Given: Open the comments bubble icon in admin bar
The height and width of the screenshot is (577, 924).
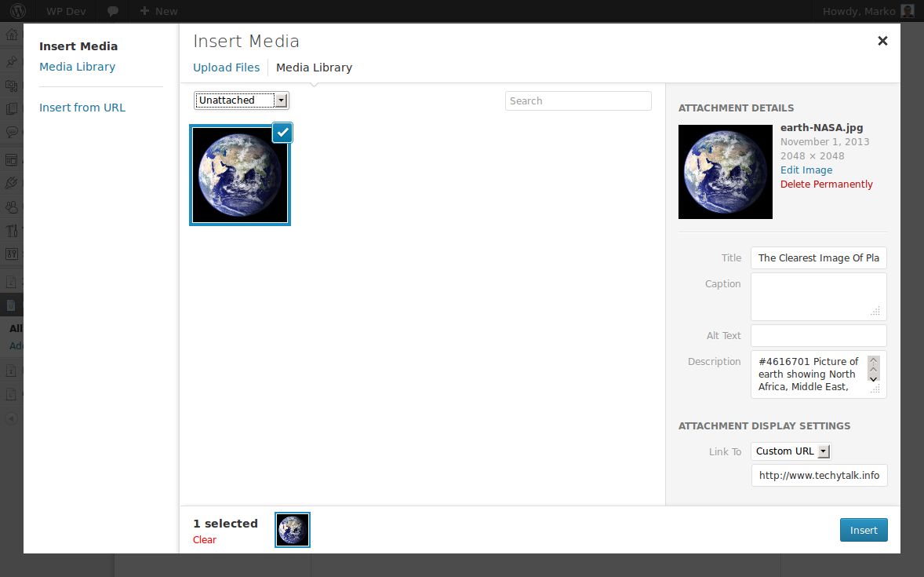Looking at the screenshot, I should click(x=112, y=11).
